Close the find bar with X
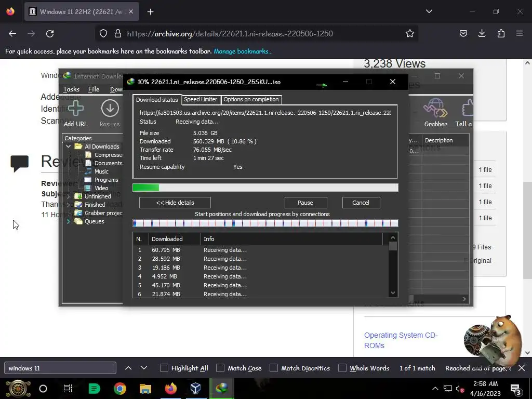 [522, 368]
